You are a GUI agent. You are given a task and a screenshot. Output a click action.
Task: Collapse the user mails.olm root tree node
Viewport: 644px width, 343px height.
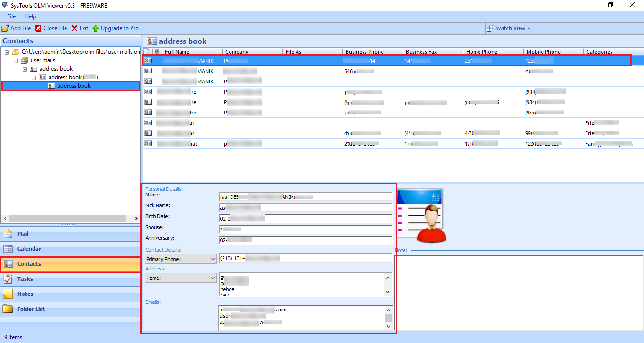[7, 52]
